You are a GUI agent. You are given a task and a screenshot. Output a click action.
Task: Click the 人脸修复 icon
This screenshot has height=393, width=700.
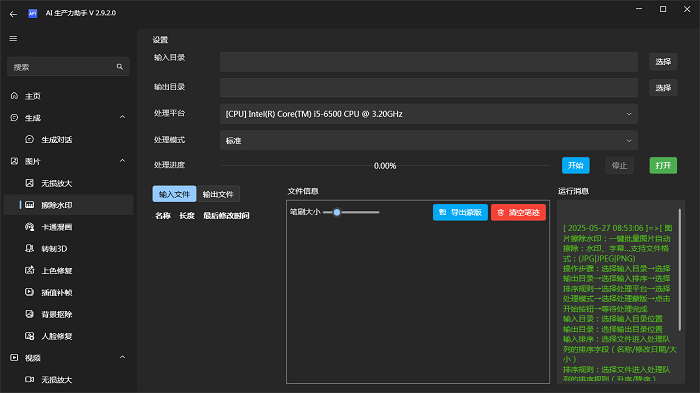tap(29, 336)
